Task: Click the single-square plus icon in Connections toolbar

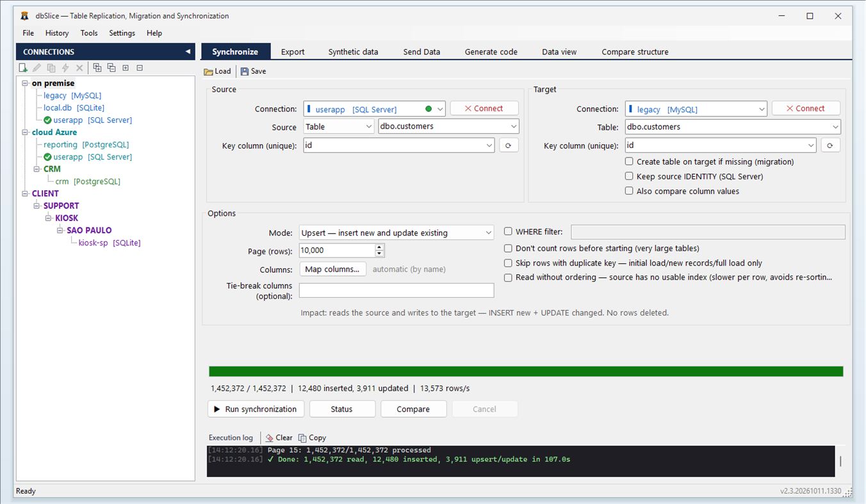Action: (x=126, y=68)
